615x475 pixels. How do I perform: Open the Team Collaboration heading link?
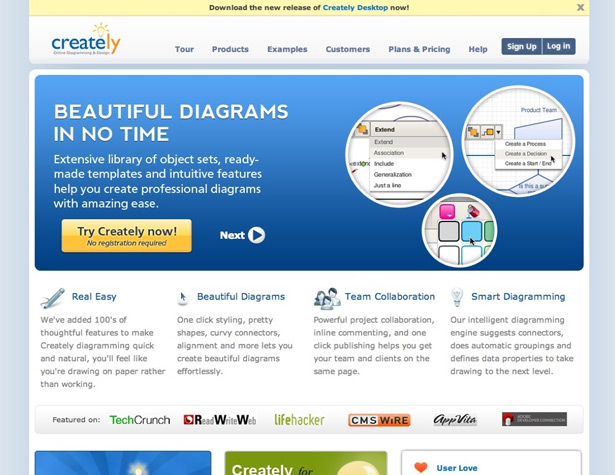click(x=390, y=297)
